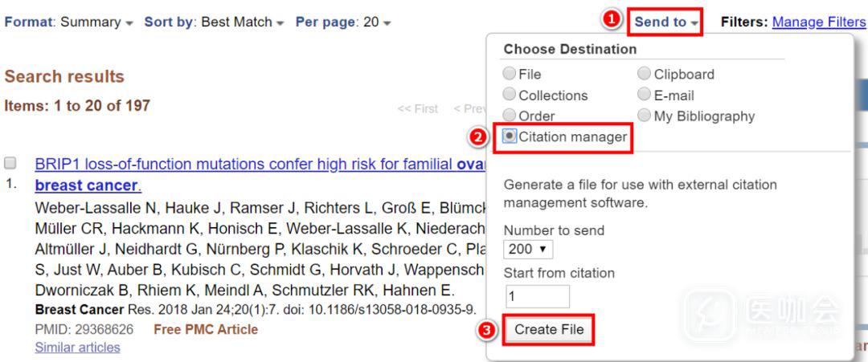868x362 pixels.
Task: Tick the checkbox for the first search result
Action: (10, 163)
